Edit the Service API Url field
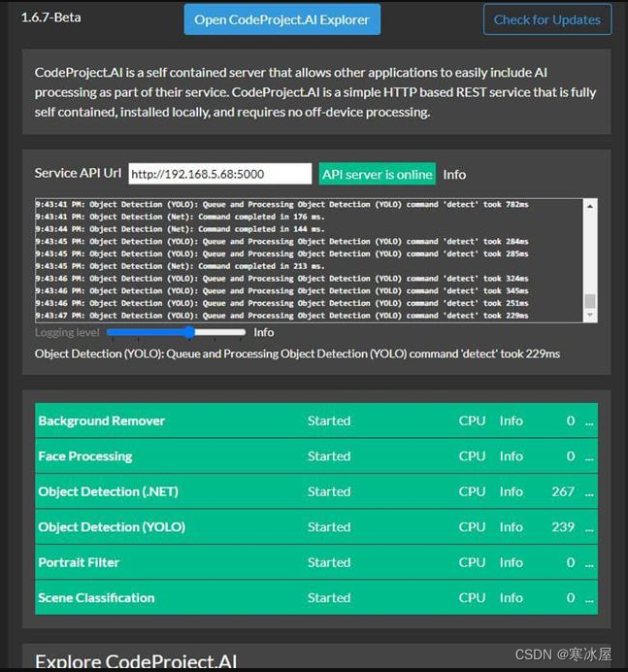Image resolution: width=628 pixels, height=672 pixels. [x=220, y=174]
